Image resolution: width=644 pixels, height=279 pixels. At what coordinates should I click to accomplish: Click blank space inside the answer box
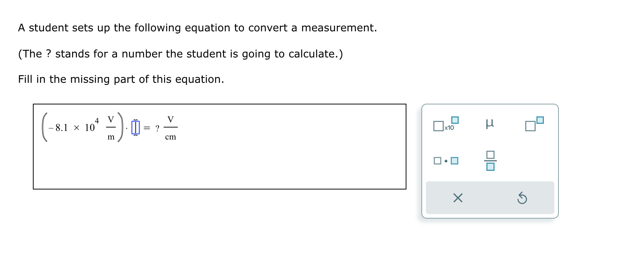click(x=261, y=164)
